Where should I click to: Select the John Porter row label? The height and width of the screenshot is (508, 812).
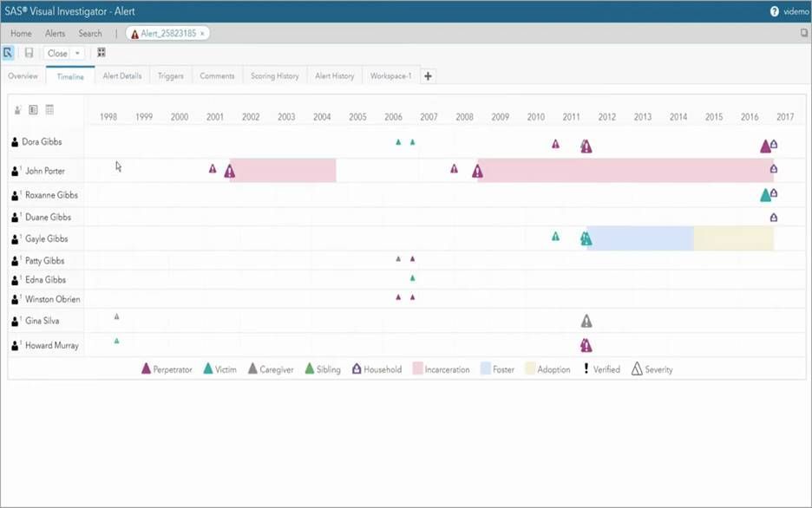point(45,171)
